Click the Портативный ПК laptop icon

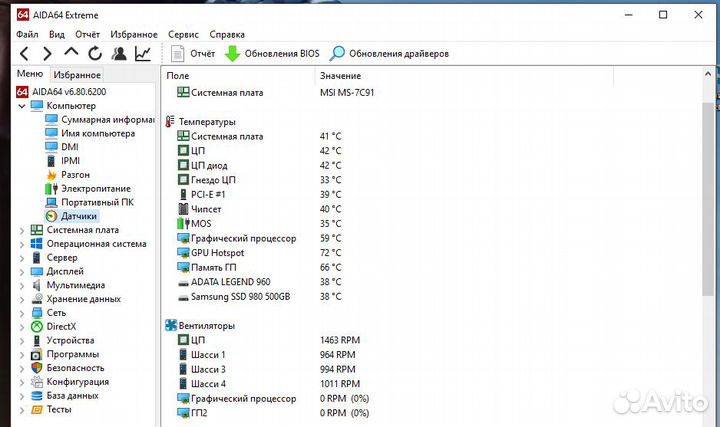click(51, 202)
